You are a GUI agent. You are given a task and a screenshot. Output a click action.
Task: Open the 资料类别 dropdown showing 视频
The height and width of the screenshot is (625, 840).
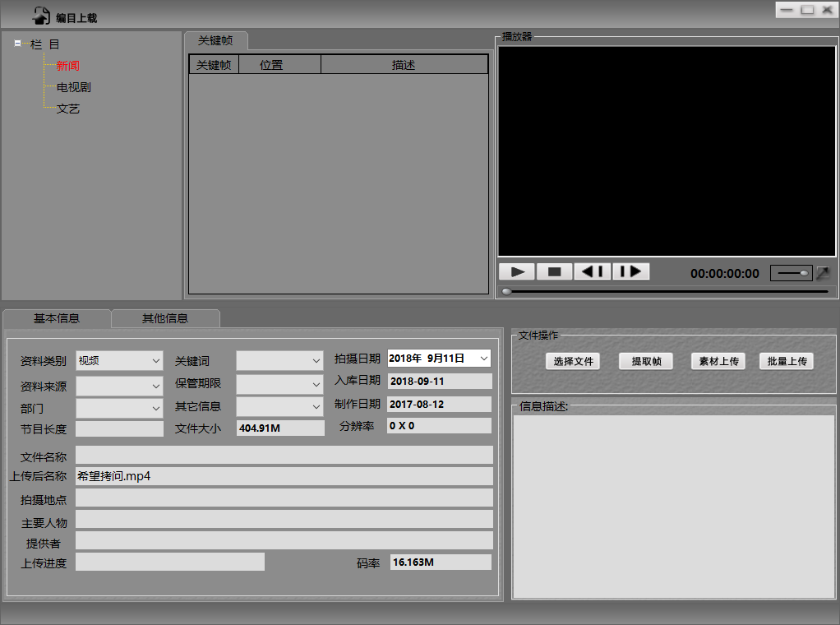tap(120, 360)
